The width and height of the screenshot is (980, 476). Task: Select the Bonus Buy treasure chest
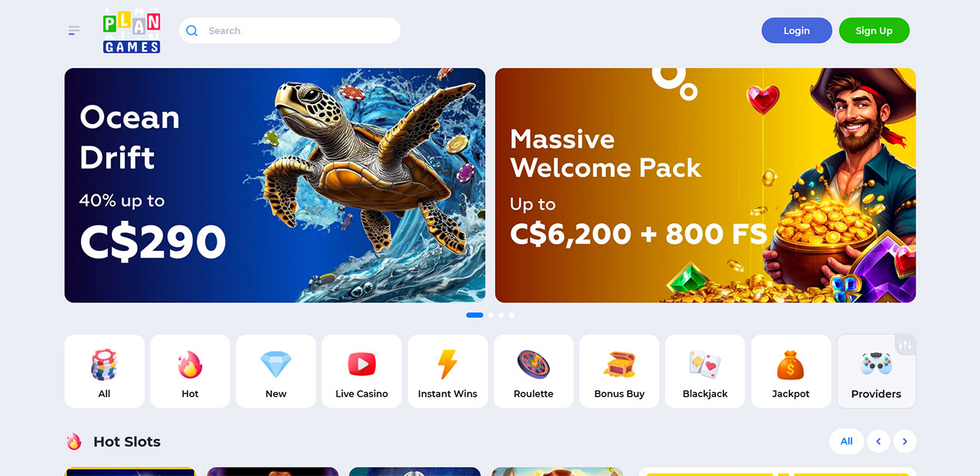tap(619, 371)
